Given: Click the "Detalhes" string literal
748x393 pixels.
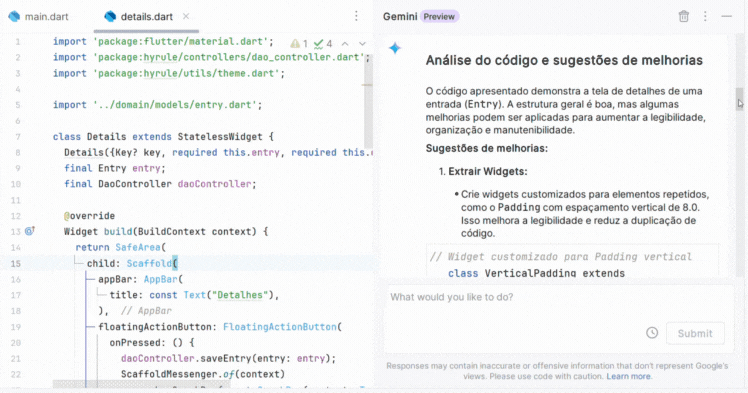Looking at the screenshot, I should [x=240, y=295].
